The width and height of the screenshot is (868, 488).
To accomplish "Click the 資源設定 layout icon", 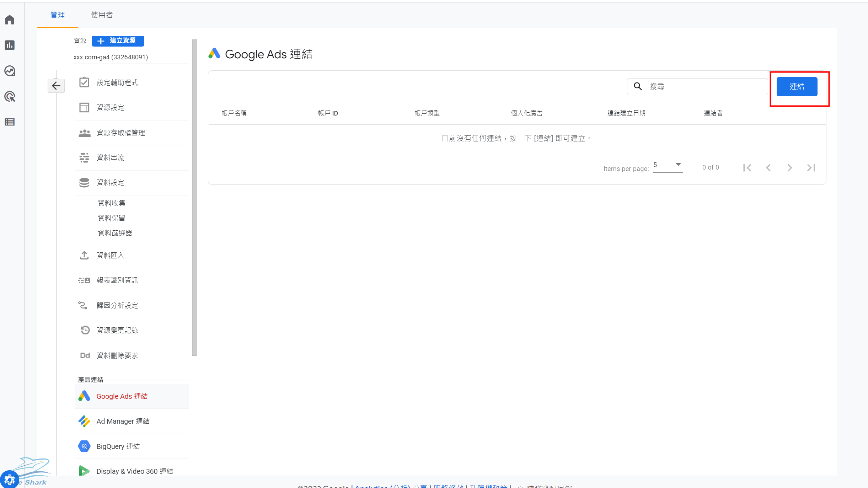I will point(84,107).
